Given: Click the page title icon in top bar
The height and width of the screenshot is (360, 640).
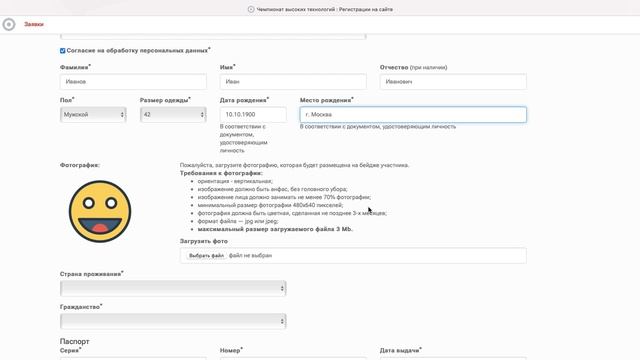Looking at the screenshot, I should [251, 9].
